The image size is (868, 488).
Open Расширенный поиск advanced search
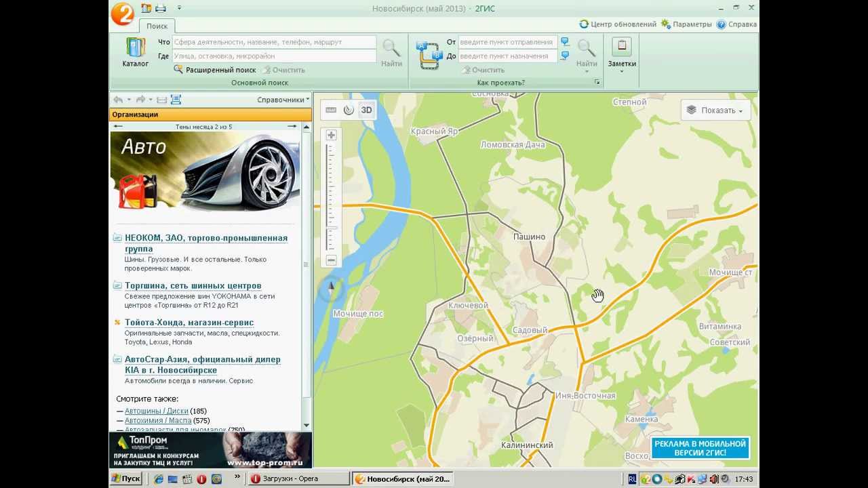[x=215, y=70]
